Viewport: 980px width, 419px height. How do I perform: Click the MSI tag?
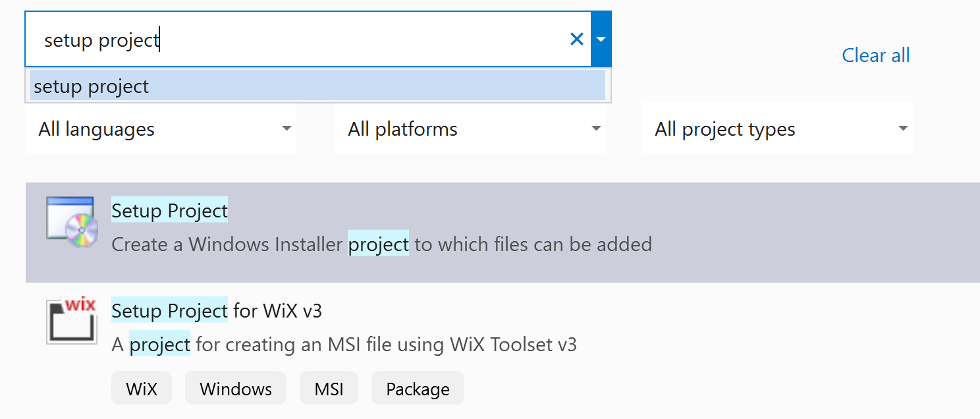[x=329, y=388]
